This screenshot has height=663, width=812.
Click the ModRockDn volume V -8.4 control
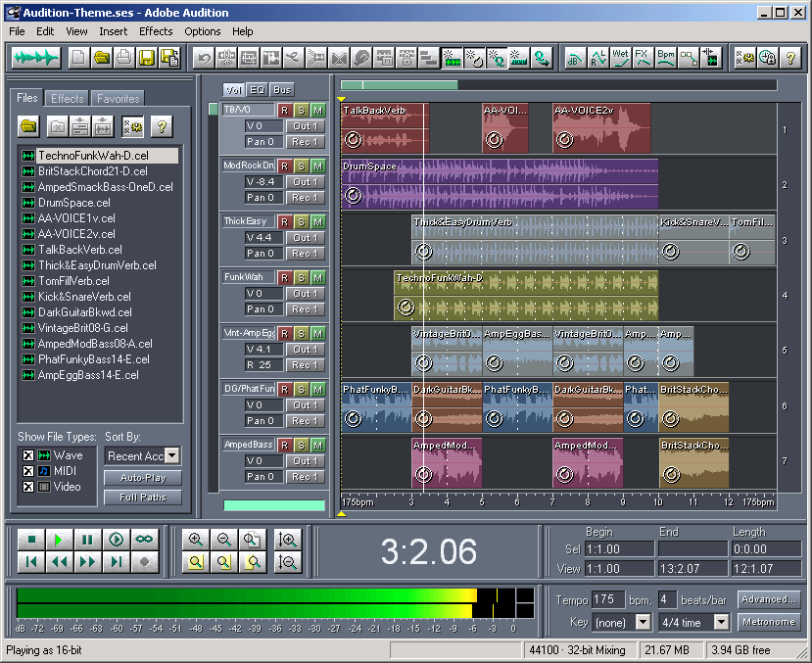click(264, 182)
